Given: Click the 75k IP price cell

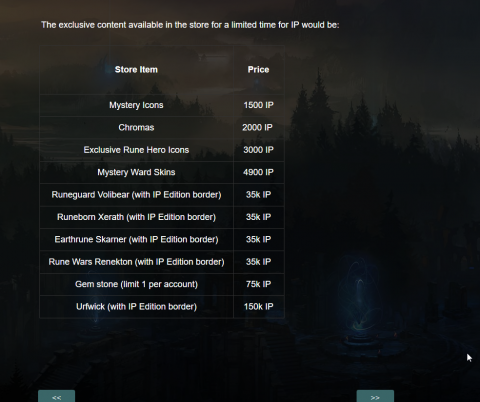Looking at the screenshot, I should coord(259,284).
